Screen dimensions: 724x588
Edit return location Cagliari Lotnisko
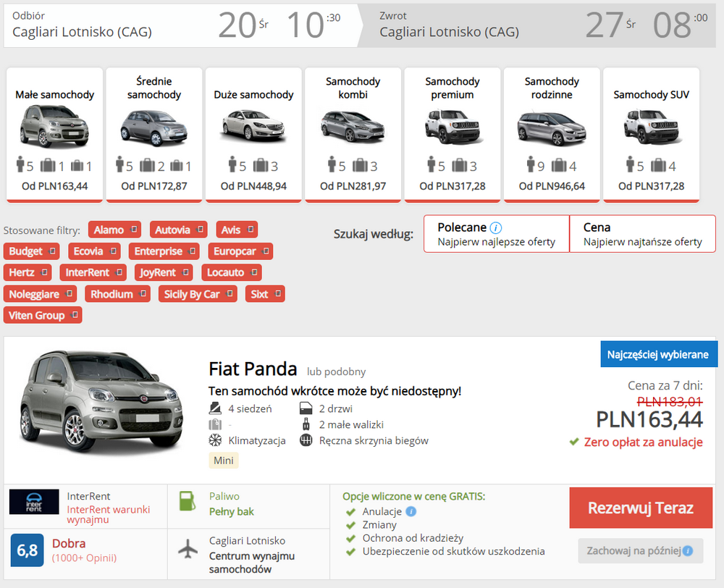click(x=450, y=32)
